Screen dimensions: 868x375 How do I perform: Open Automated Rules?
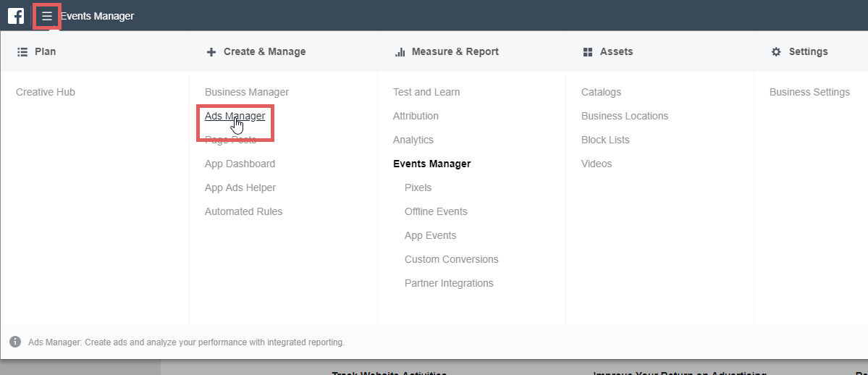243,211
